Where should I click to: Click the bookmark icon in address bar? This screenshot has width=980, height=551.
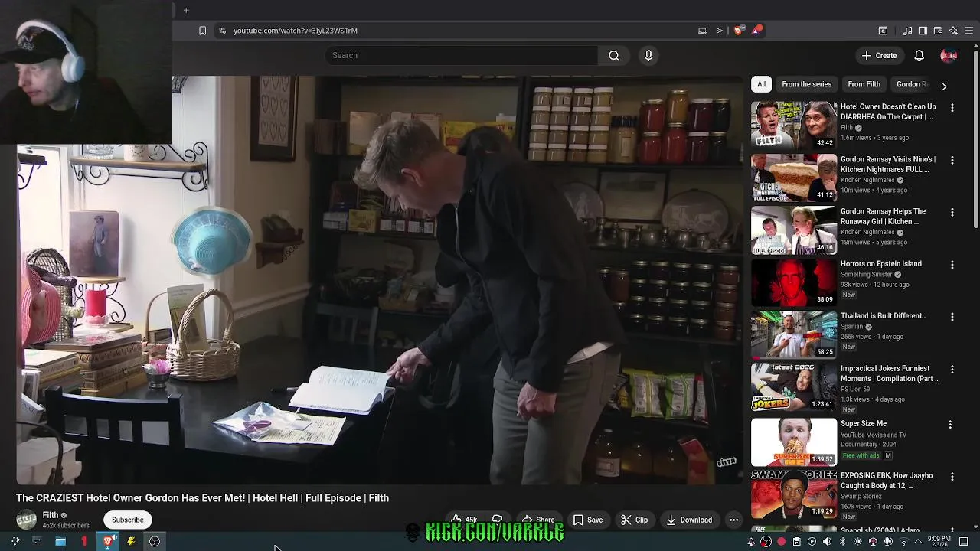202,31
